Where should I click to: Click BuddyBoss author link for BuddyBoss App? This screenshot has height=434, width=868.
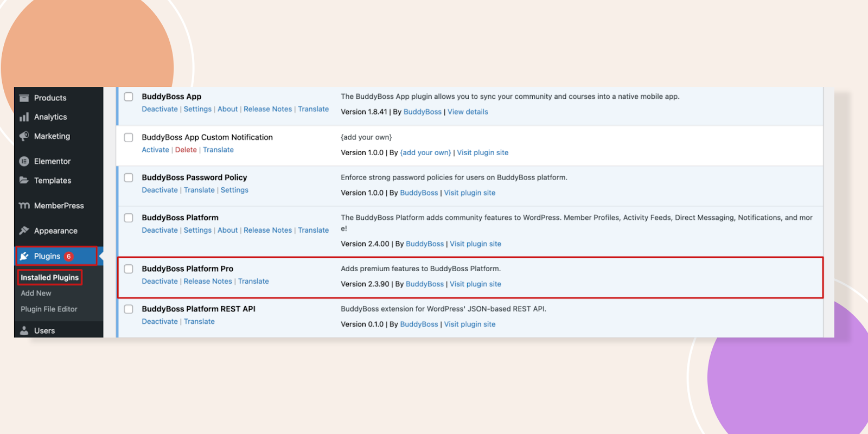[x=423, y=112]
